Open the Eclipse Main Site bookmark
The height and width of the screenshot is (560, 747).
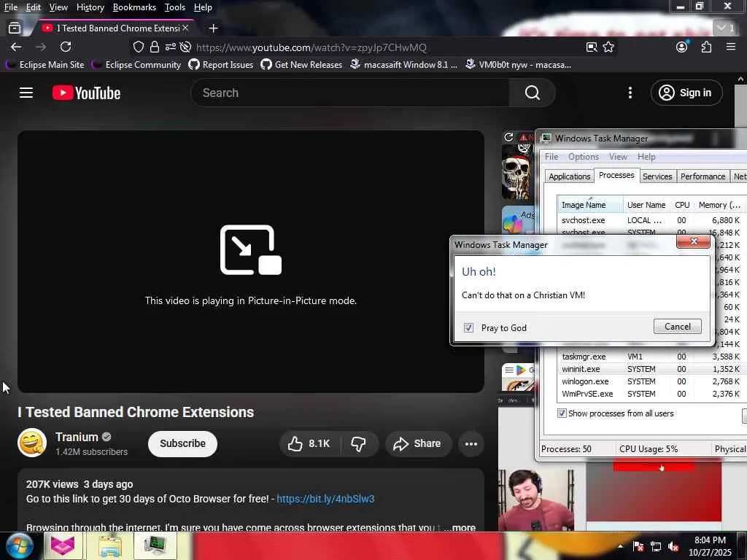click(44, 65)
